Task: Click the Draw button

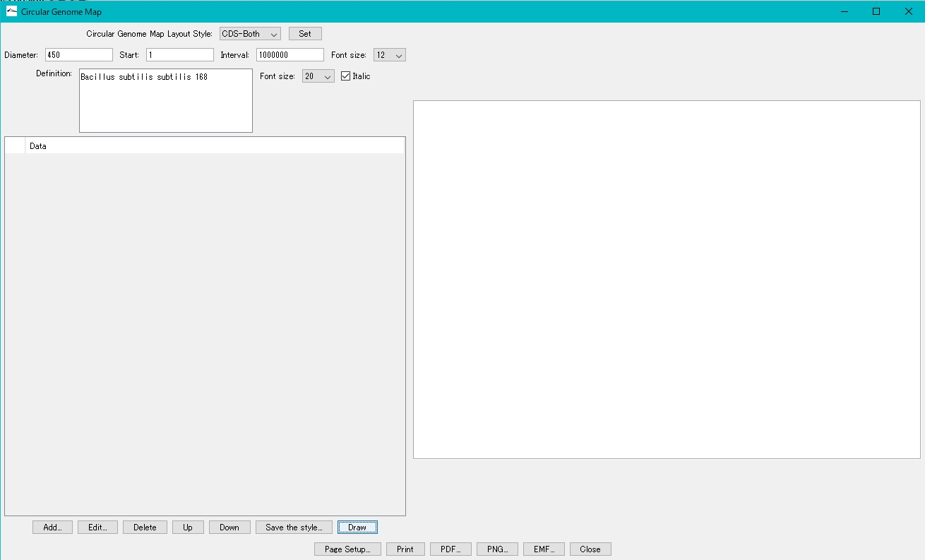Action: 357,528
